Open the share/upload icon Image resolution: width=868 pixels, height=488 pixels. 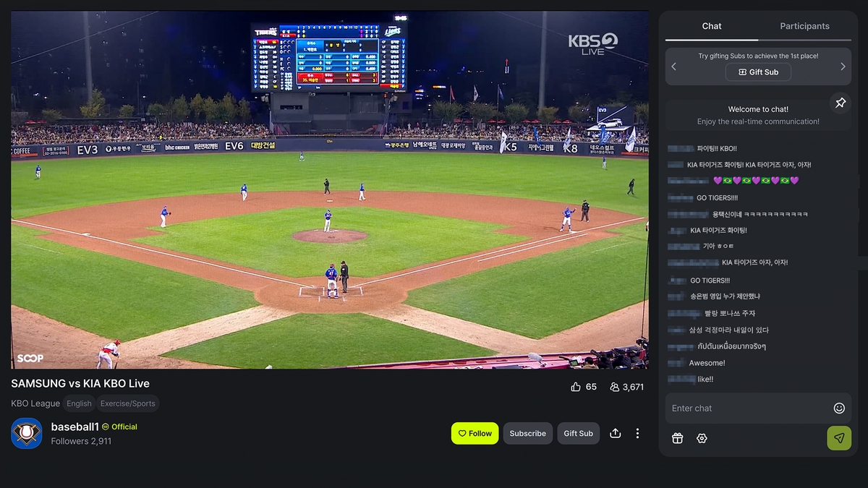point(616,433)
